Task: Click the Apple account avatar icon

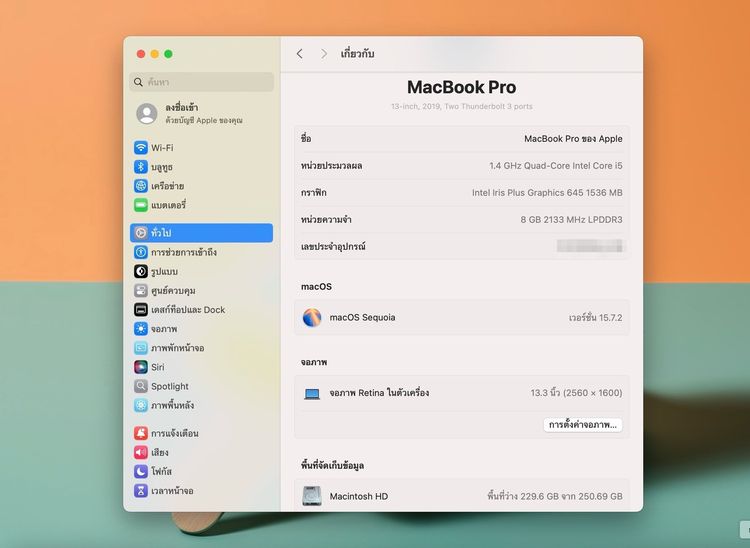Action: [147, 114]
